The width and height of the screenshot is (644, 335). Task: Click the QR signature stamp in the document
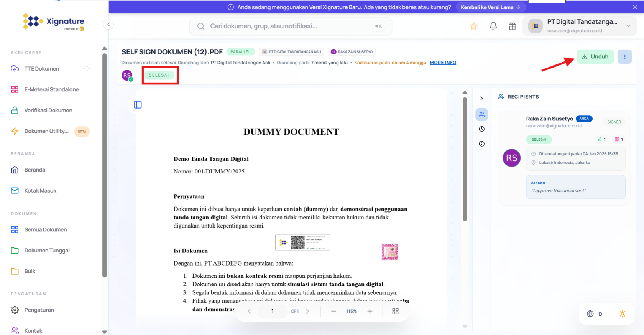click(x=303, y=243)
